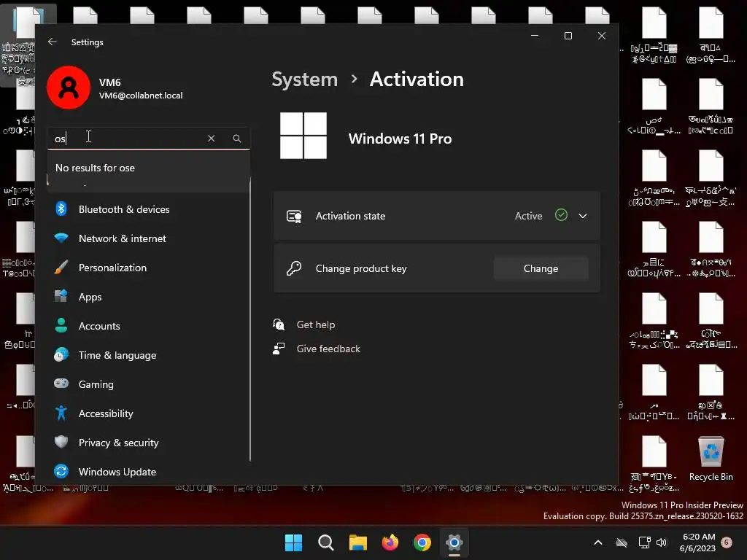
Task: Click the tray icon left of network
Action: 622,542
